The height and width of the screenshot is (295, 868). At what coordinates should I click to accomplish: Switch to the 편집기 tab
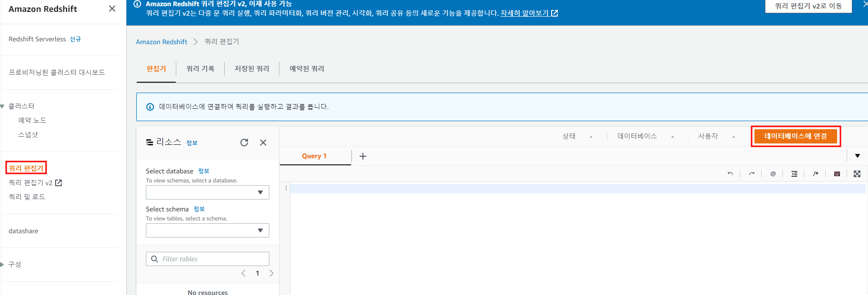156,69
